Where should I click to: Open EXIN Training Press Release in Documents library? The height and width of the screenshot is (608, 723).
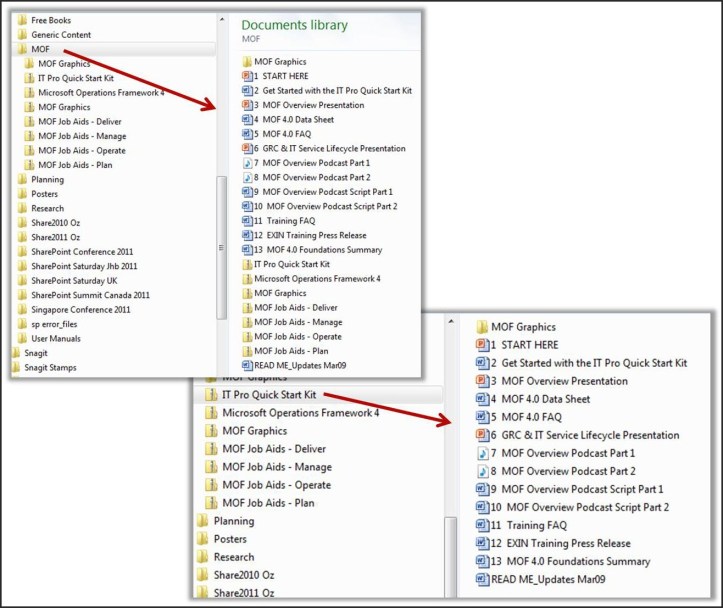tap(306, 235)
